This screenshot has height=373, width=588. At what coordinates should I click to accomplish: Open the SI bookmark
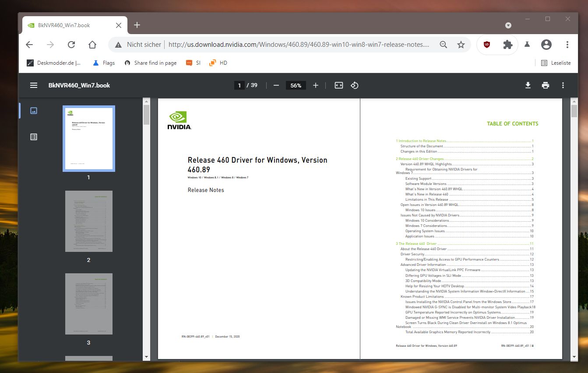tap(193, 63)
